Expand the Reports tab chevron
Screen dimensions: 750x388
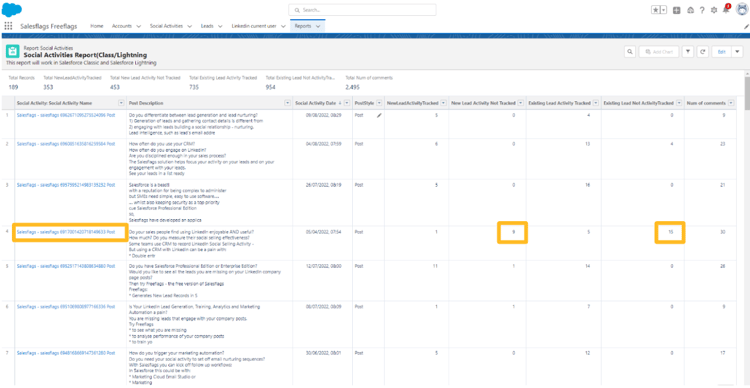coord(318,26)
